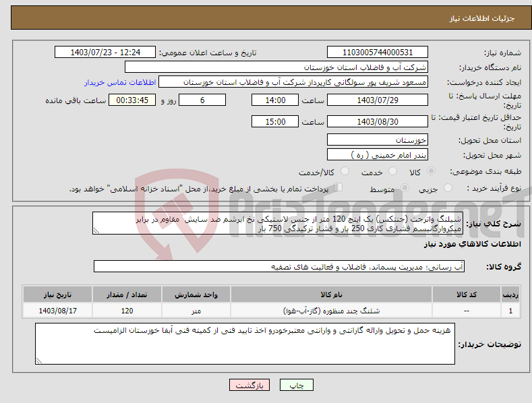532x403 pixels.
Task: Select the خدمت radio button
Action: click(x=392, y=171)
